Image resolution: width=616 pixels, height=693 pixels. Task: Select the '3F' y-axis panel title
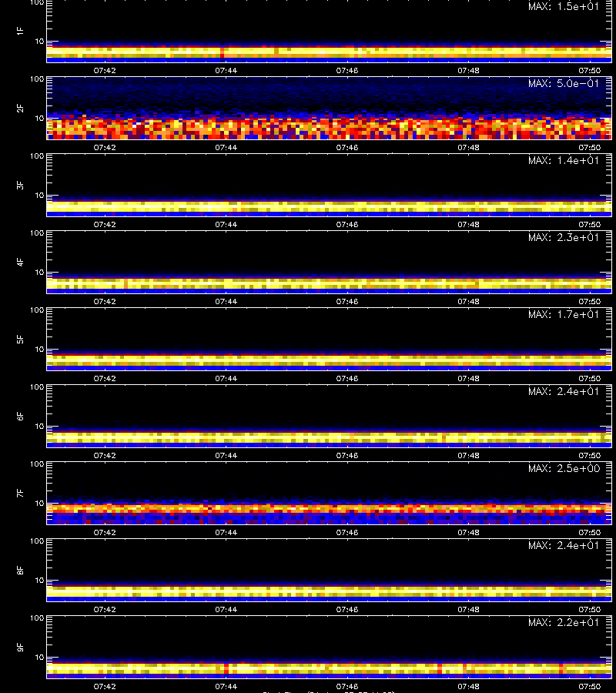tap(20, 185)
